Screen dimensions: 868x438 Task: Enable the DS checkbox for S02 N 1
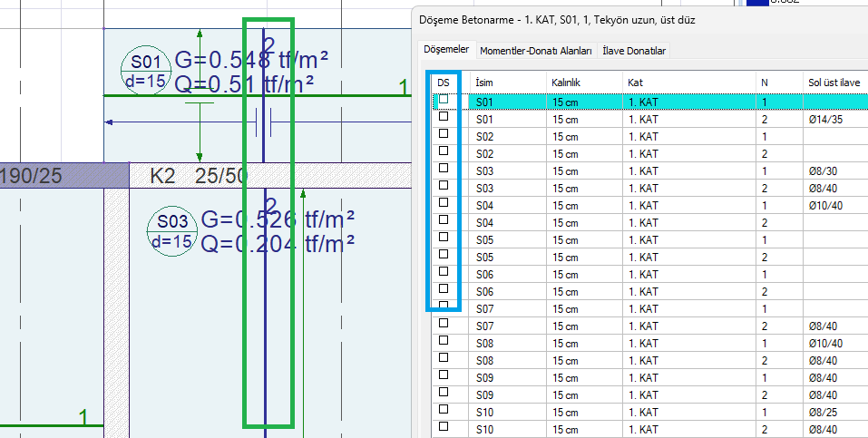click(444, 133)
